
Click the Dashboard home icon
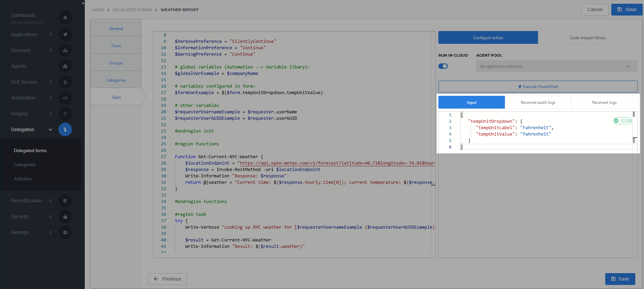click(x=65, y=18)
